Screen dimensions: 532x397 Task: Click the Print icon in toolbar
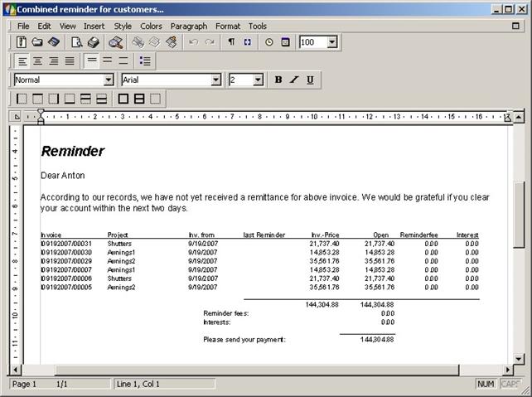(x=93, y=42)
